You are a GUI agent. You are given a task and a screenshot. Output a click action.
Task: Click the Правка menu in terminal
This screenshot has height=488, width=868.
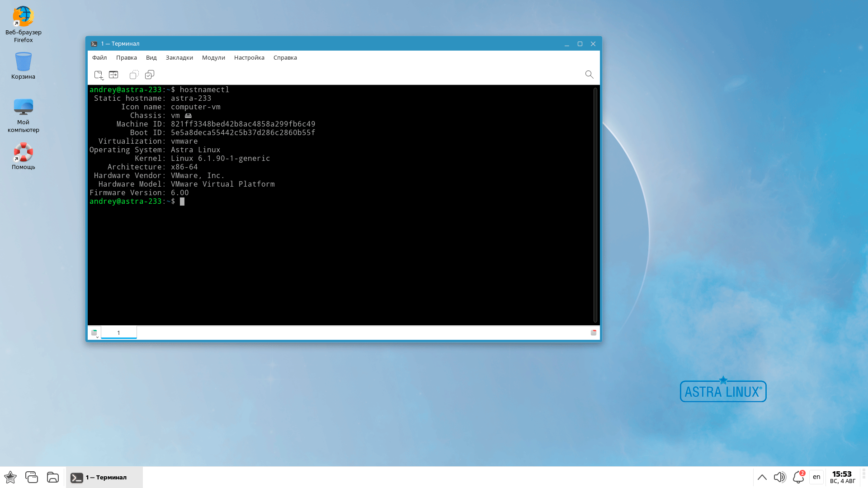(x=126, y=57)
